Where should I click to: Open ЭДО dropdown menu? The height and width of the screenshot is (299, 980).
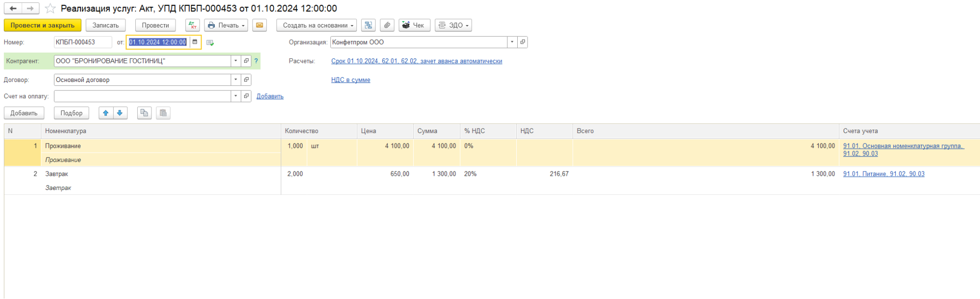tap(453, 25)
